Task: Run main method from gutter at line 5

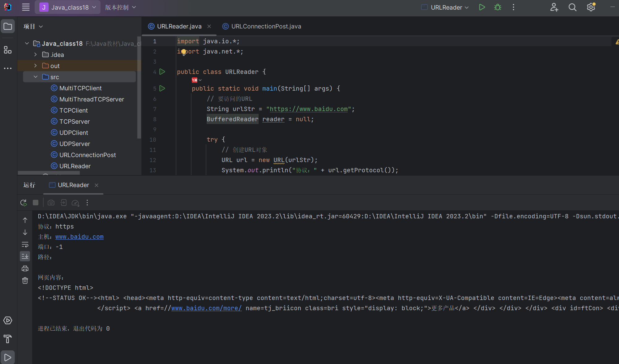Action: tap(162, 88)
